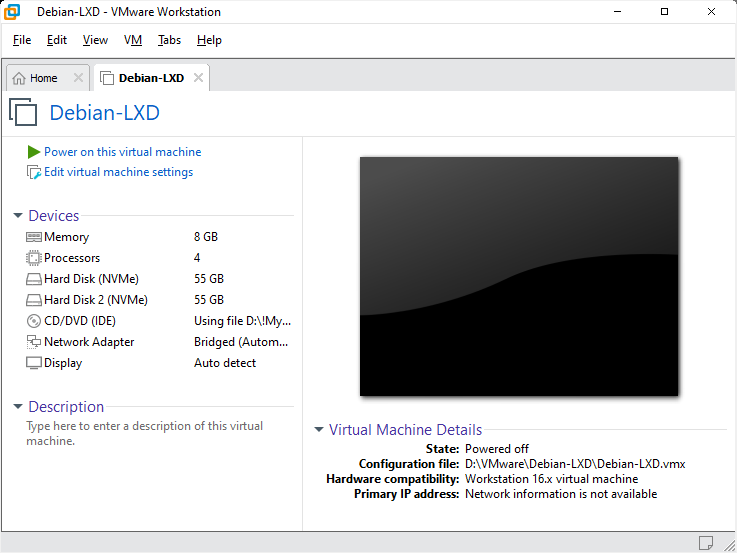Click the Virtual Machine Details heading
This screenshot has width=737, height=553.
pos(406,429)
